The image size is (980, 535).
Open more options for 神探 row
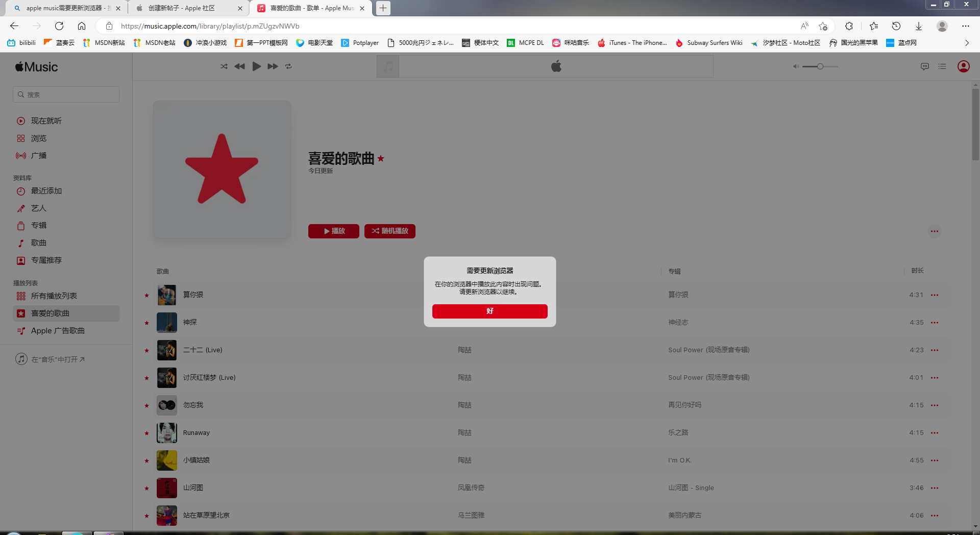pos(935,323)
